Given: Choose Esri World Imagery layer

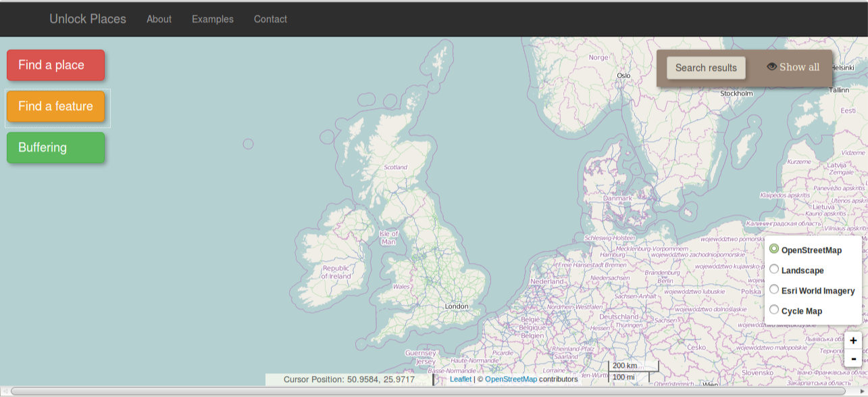Looking at the screenshot, I should 774,289.
